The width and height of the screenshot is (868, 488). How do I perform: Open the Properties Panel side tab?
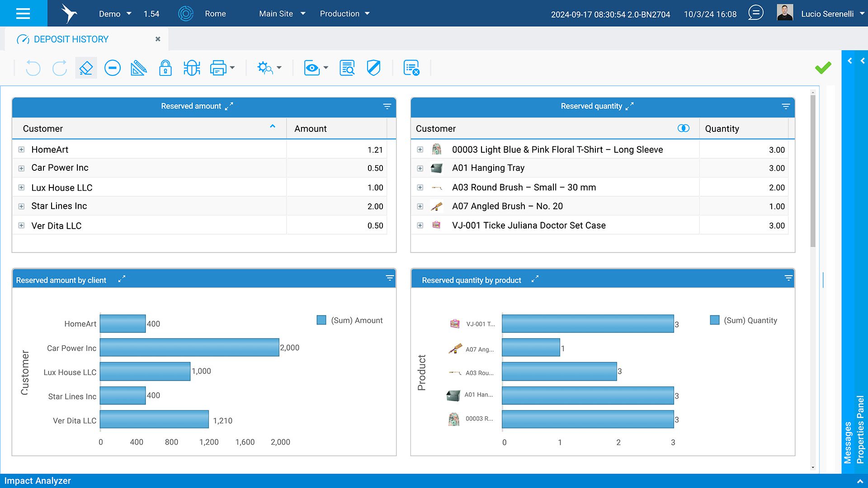coord(860,429)
